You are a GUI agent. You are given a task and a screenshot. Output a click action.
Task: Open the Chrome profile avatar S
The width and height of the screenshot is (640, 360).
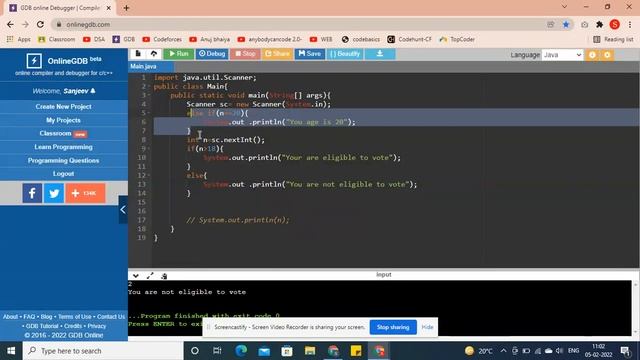click(x=615, y=24)
